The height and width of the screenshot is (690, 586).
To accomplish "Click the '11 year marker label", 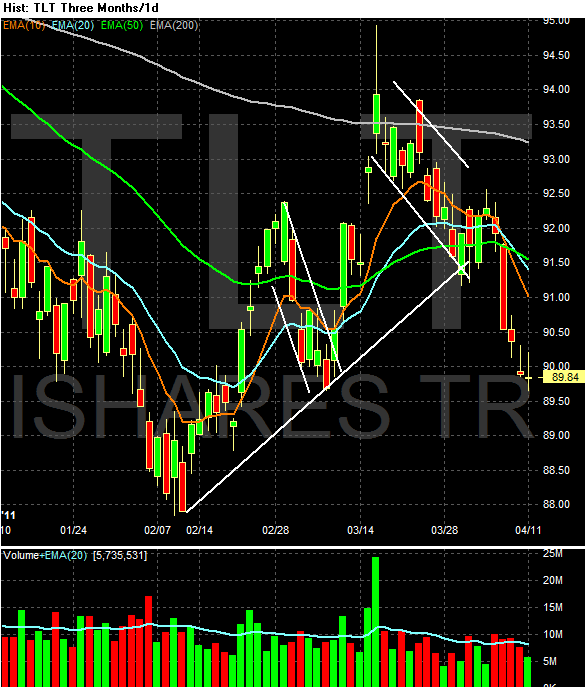I will click(8, 516).
